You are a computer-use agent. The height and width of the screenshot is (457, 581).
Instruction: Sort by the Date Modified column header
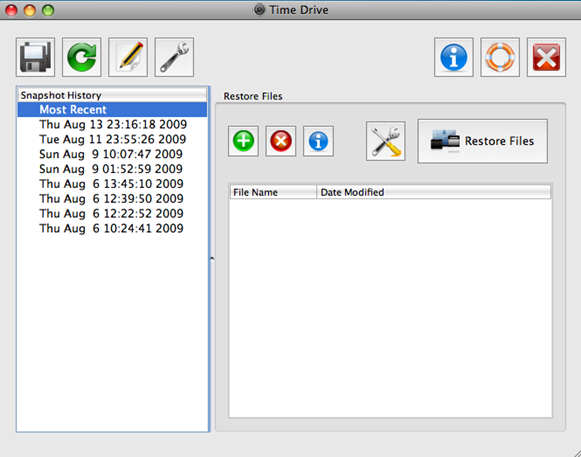point(434,192)
